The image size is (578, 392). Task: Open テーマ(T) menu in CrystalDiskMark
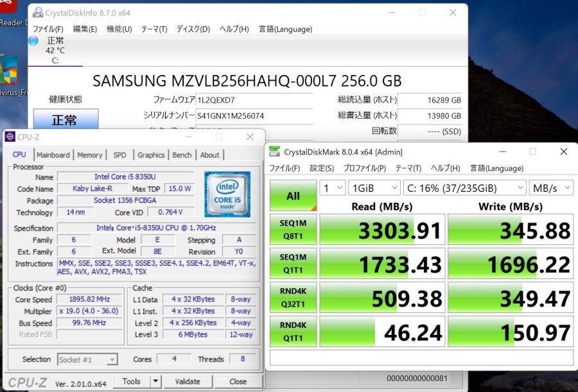[408, 168]
